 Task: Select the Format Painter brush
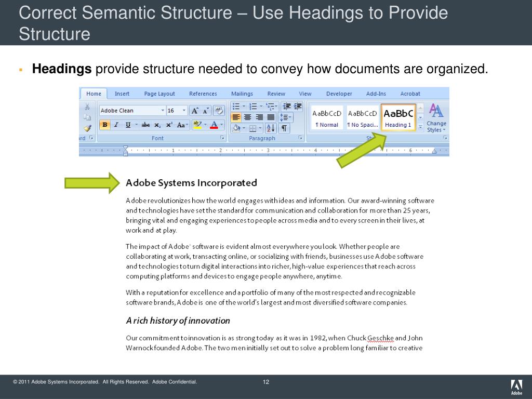[87, 128]
